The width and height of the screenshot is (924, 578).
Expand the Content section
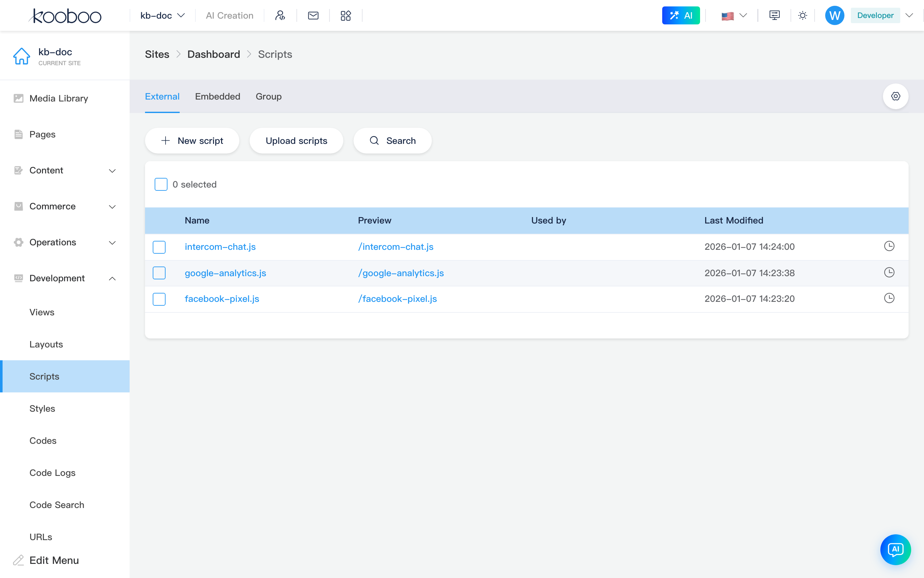click(x=65, y=171)
